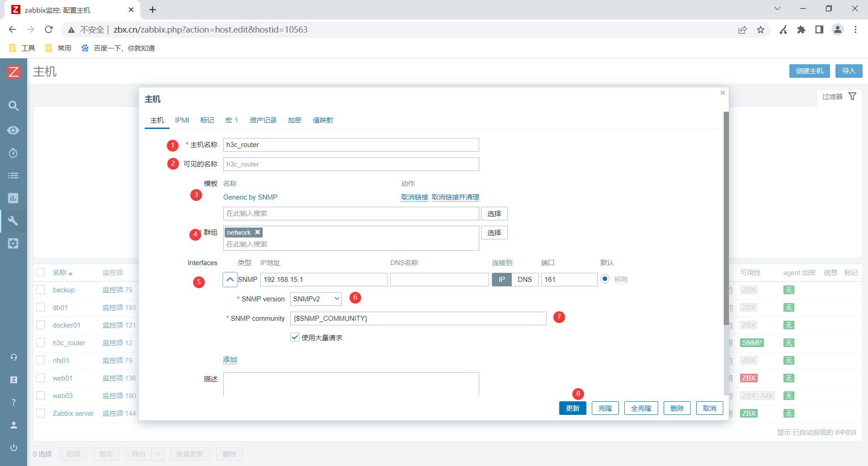Screen dimensions: 868x466
Task: Close the host dialog with the X
Action: (x=722, y=93)
